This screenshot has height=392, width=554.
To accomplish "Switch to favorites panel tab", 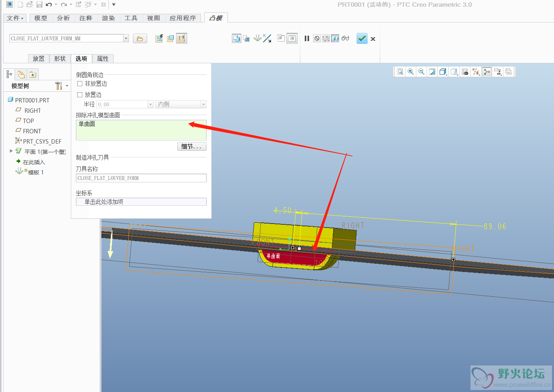I will pos(33,74).
